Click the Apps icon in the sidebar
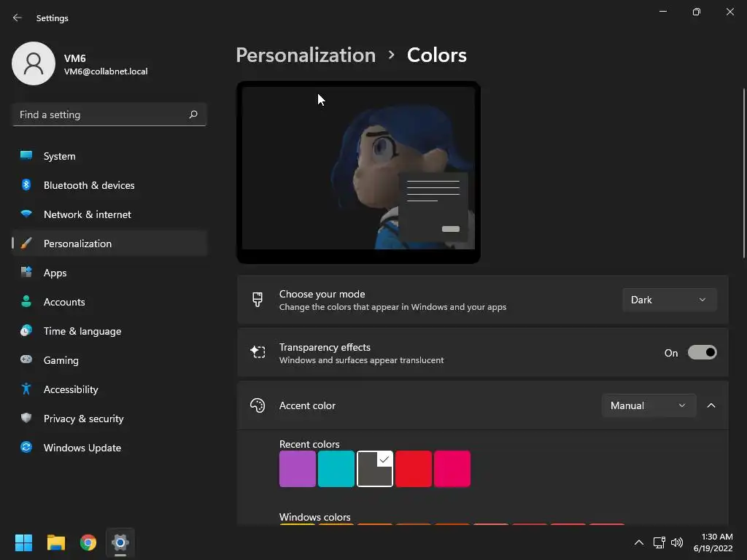This screenshot has height=560, width=747. click(26, 273)
